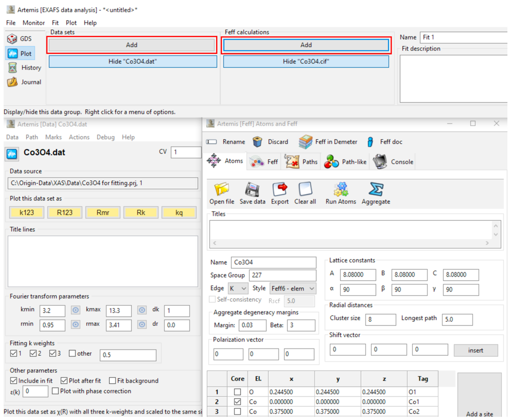Toggle k-weight 2 checkbox
Viewport: 513px width, 420px height.
pyautogui.click(x=33, y=353)
